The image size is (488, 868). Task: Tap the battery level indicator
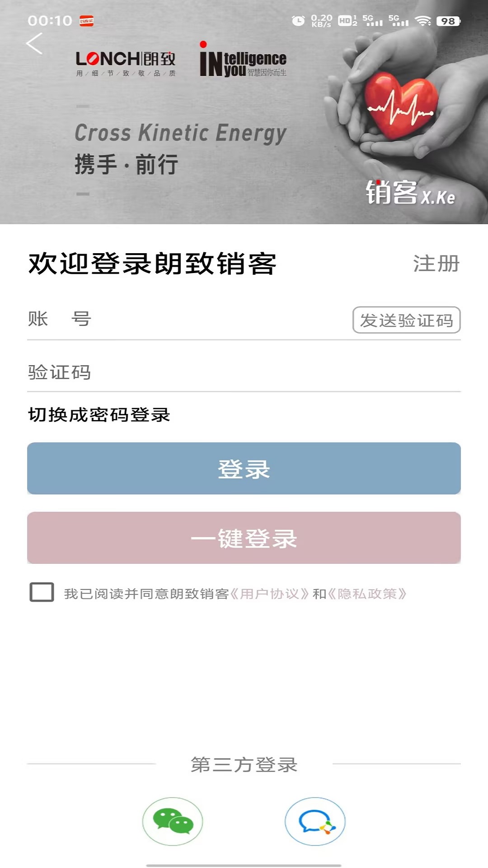tap(448, 21)
